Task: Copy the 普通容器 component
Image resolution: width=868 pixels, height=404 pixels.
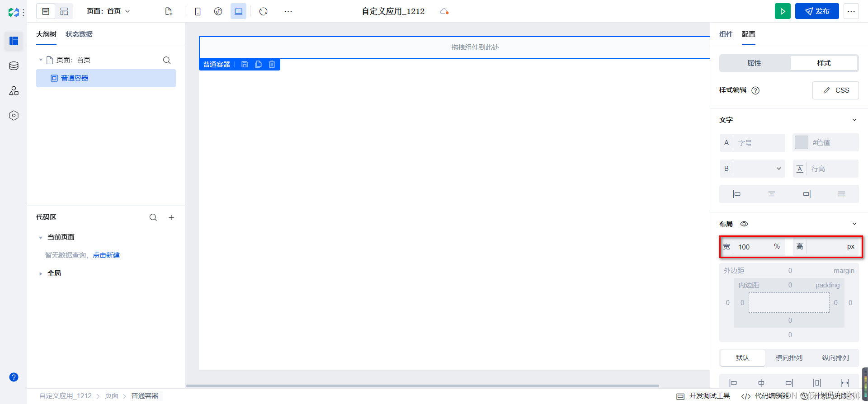Action: click(258, 65)
